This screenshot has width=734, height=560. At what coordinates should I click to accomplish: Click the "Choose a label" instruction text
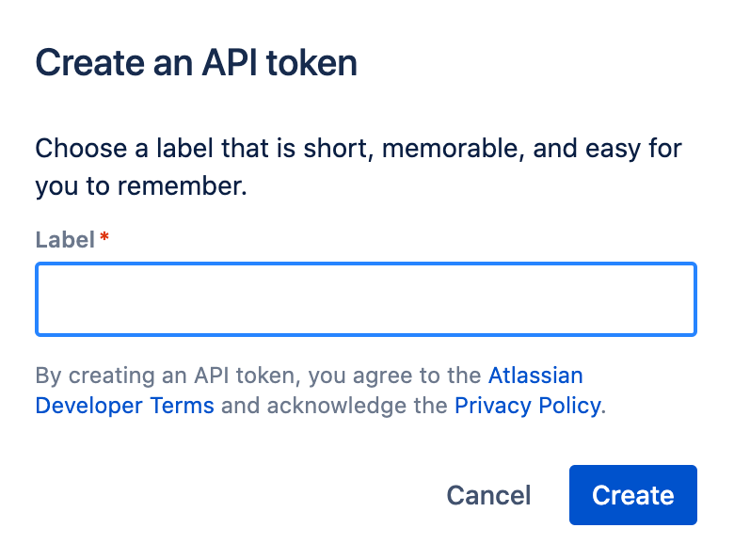click(x=358, y=149)
